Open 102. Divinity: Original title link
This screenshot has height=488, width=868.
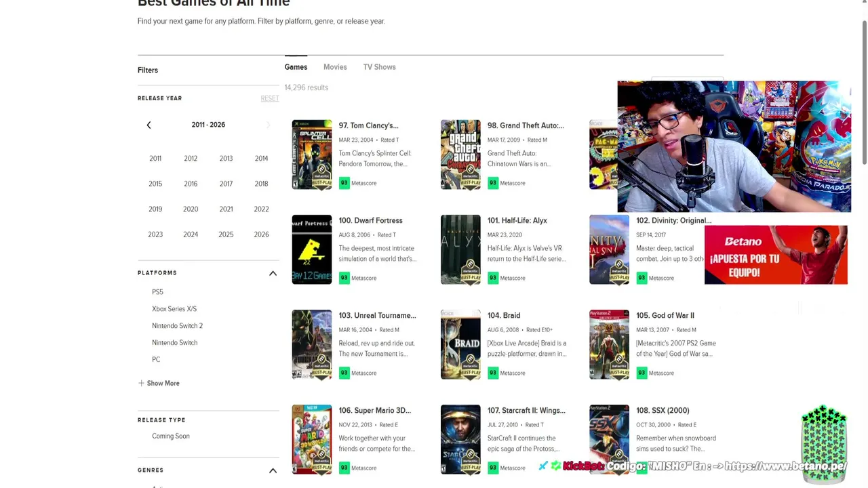click(x=673, y=220)
